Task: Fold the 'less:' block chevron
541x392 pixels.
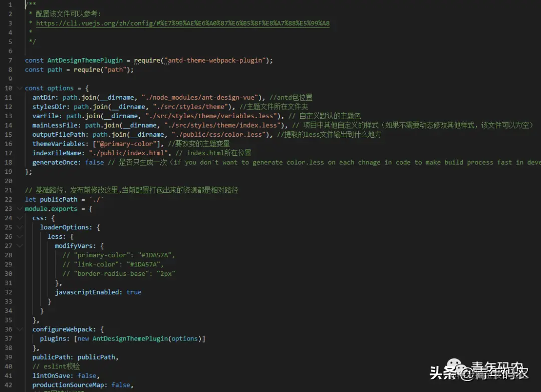Action: pyautogui.click(x=20, y=236)
